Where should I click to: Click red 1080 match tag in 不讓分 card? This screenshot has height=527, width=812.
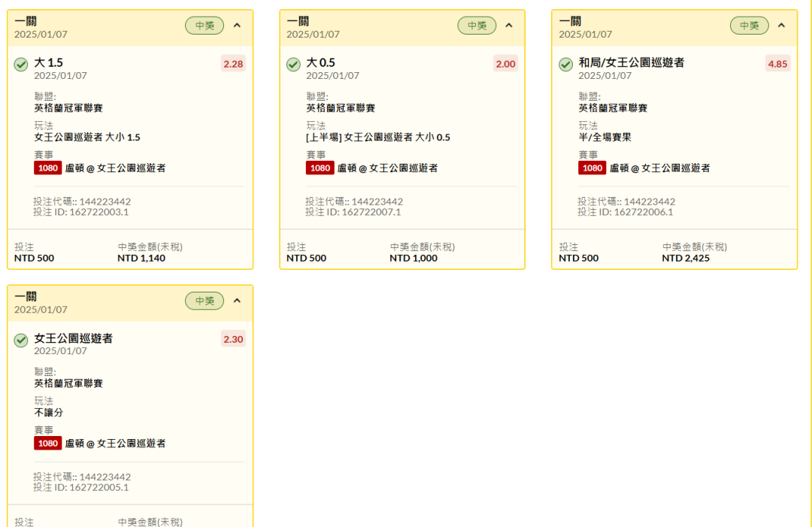click(x=47, y=443)
